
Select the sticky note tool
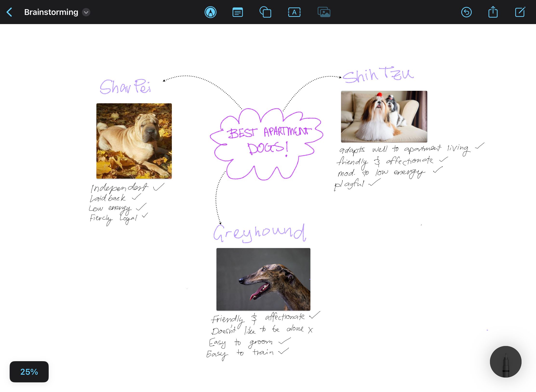coord(237,12)
